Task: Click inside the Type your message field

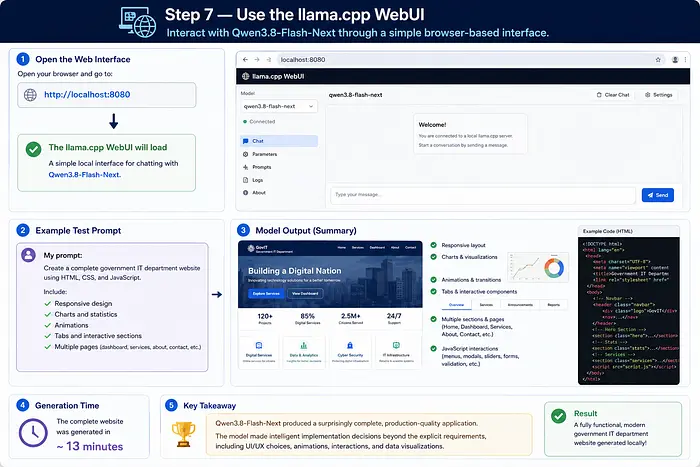Action: [483, 195]
